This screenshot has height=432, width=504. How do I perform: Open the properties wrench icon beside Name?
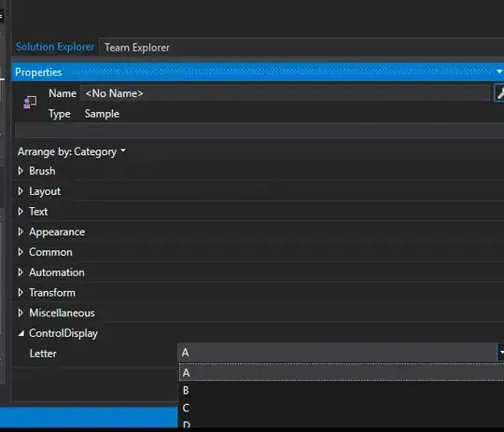click(x=499, y=93)
